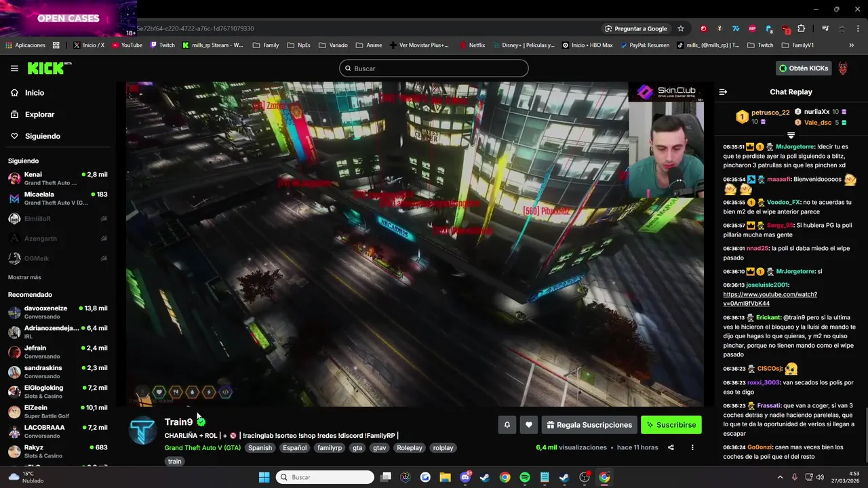Open Grand Theft Auto V category link

point(202,448)
